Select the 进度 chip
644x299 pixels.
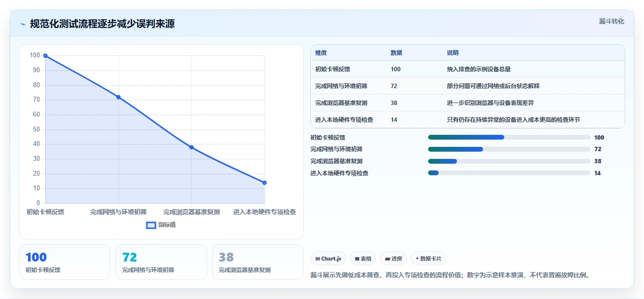(x=393, y=259)
